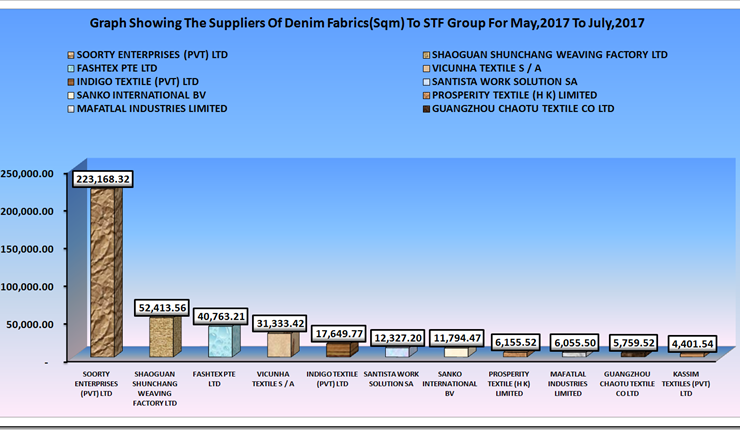740x430 pixels.
Task: Select data label 40,763.21
Action: (221, 316)
